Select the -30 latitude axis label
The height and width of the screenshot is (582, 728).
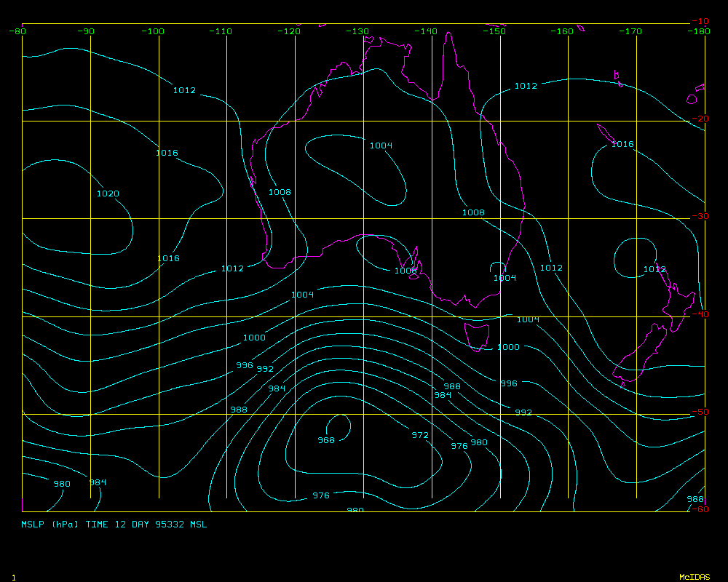pyautogui.click(x=699, y=216)
